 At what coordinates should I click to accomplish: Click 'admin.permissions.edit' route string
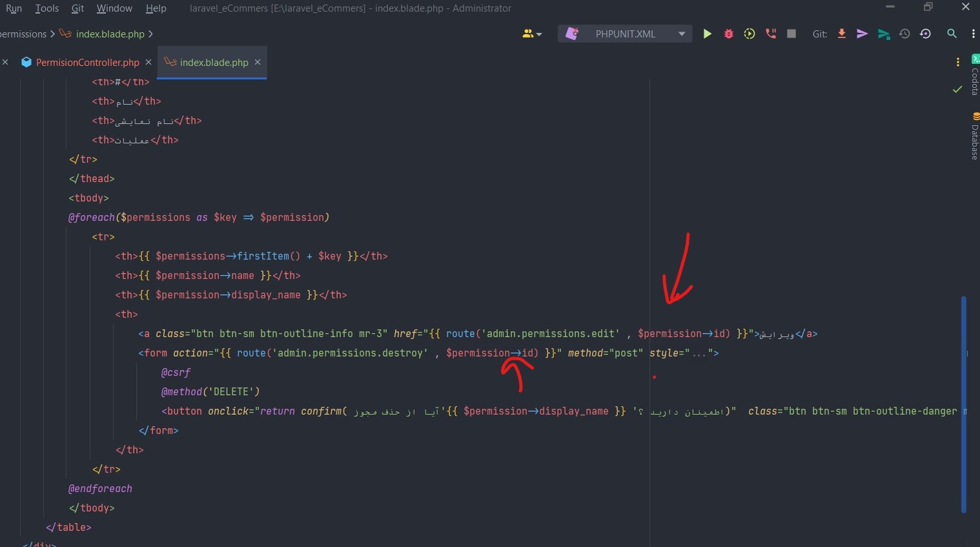pos(551,334)
